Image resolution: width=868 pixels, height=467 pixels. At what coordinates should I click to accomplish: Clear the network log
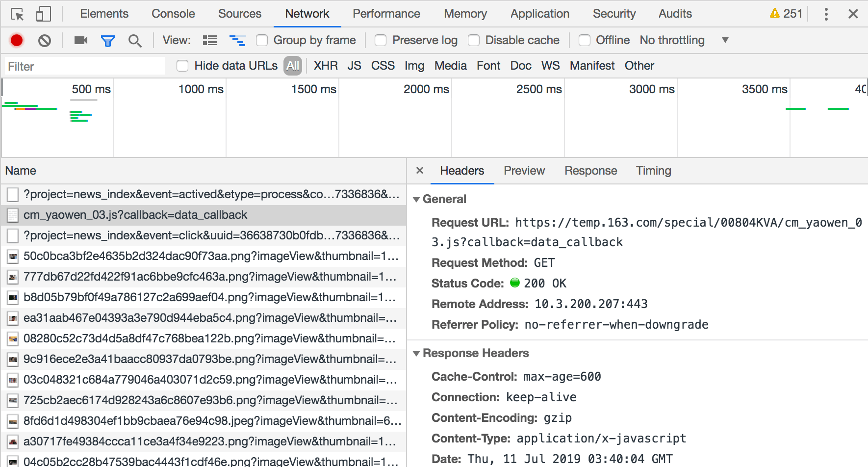click(45, 40)
